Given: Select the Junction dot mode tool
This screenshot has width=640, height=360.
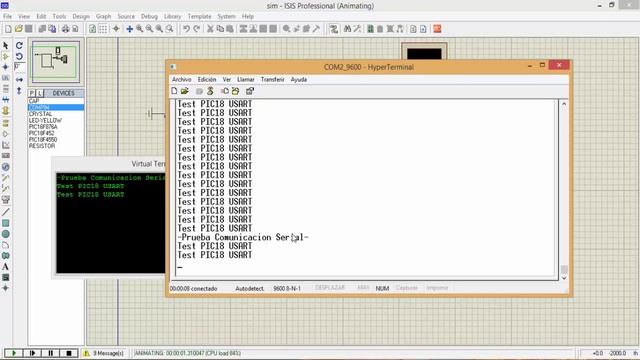Looking at the screenshot, I should point(6,67).
